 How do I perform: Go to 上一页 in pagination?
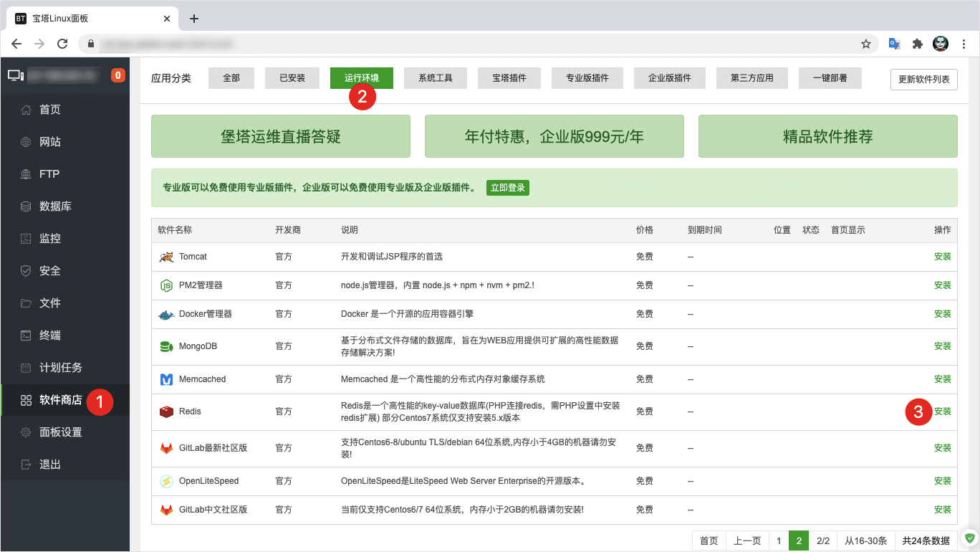click(x=747, y=541)
